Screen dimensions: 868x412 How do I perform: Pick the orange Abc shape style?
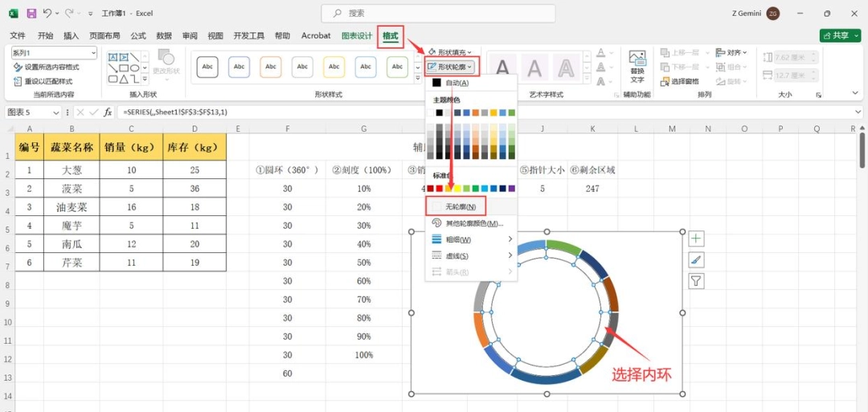271,67
